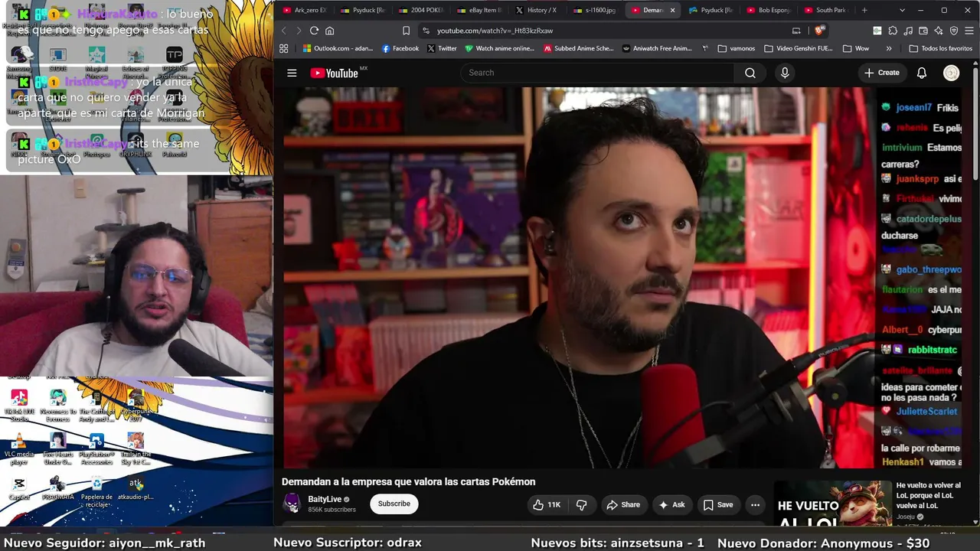Save the video to a playlist

coord(718,504)
